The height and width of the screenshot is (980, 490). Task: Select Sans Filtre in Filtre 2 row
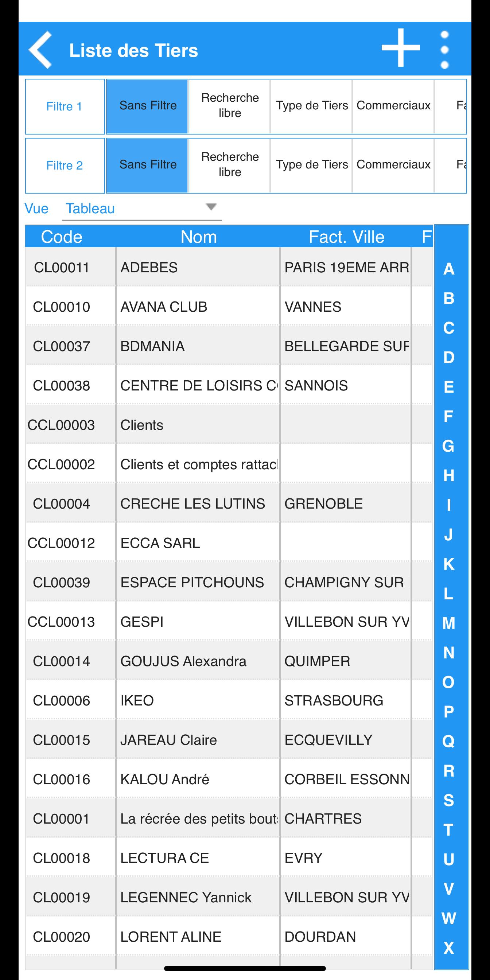(x=148, y=166)
